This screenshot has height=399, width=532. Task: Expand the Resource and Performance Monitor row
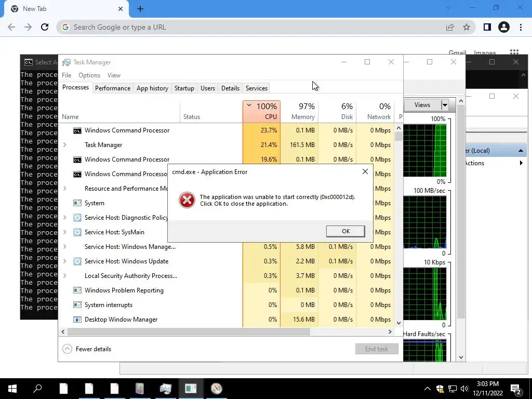click(x=65, y=189)
